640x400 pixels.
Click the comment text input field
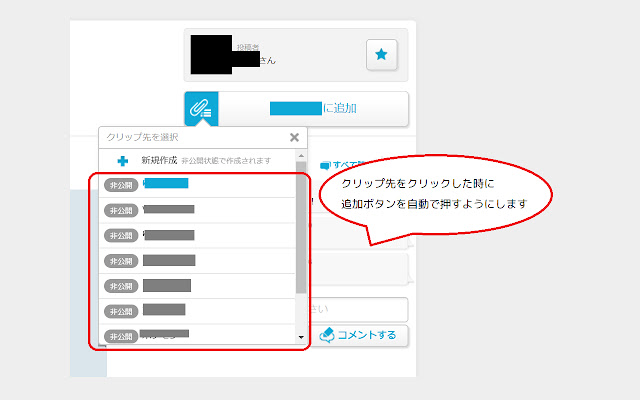click(359, 309)
